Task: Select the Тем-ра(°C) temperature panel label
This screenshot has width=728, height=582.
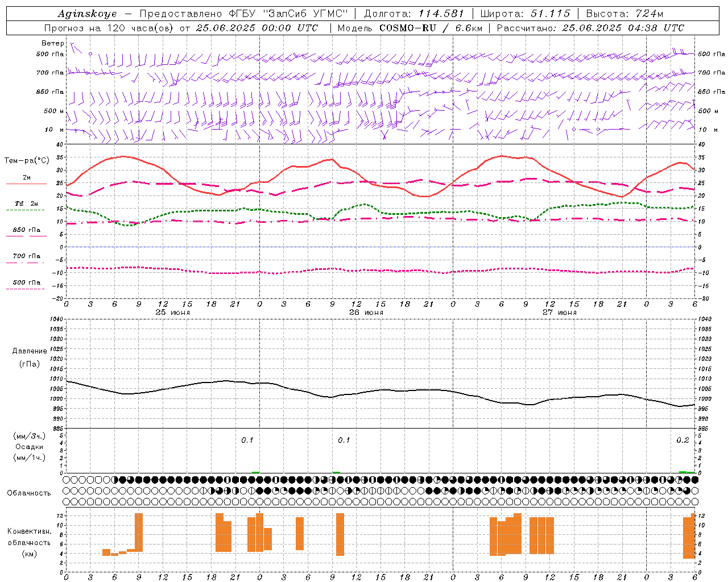Action: (x=26, y=161)
